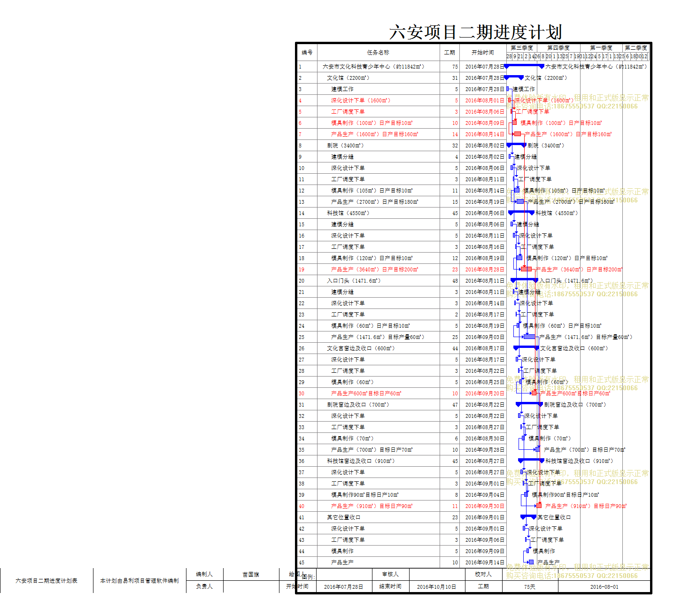The width and height of the screenshot is (674, 616).
Task: Click footer label 负责人
Action: (x=204, y=586)
